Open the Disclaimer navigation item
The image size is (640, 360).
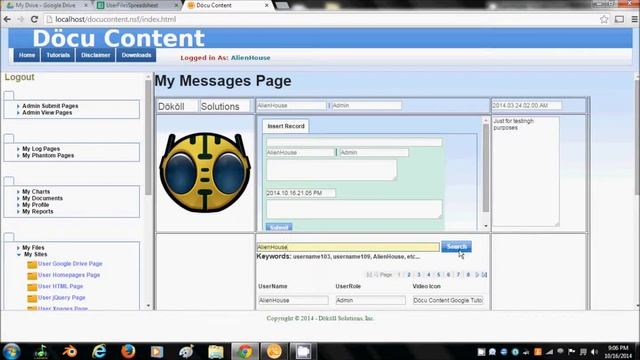96,55
